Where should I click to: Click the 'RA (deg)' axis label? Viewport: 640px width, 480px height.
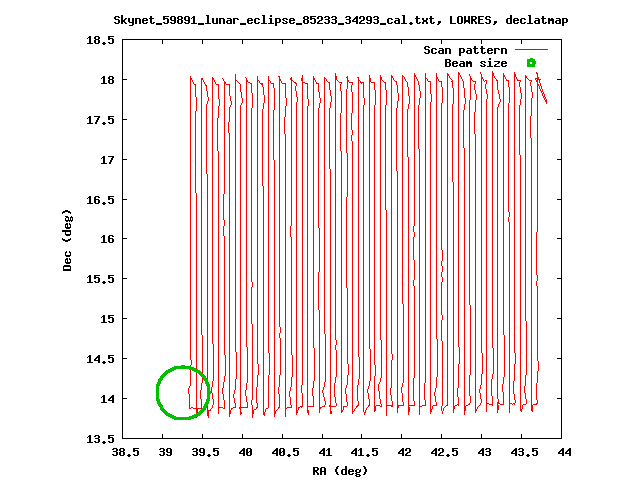tap(340, 471)
